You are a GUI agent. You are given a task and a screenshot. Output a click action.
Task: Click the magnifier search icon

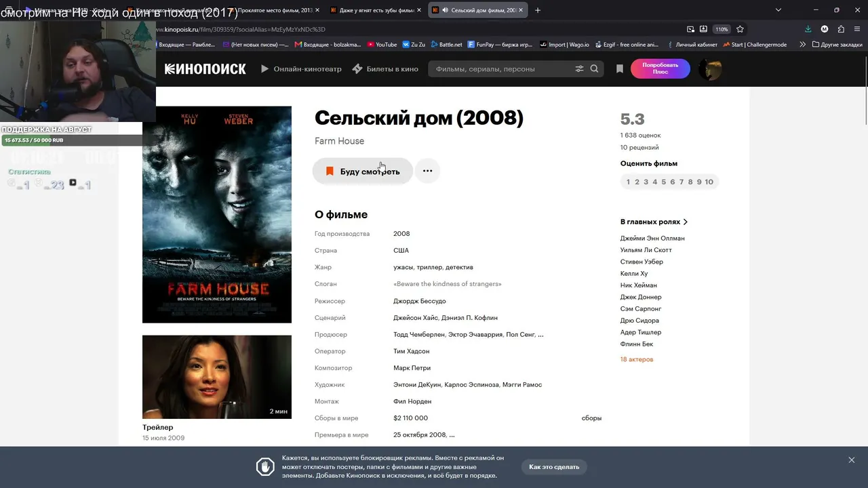pyautogui.click(x=594, y=69)
